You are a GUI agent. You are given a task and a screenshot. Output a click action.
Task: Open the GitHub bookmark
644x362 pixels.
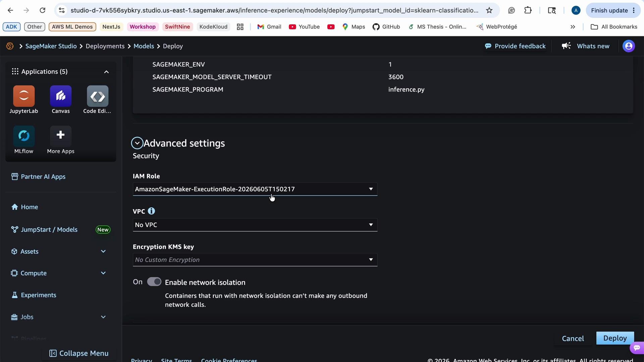tap(386, 27)
